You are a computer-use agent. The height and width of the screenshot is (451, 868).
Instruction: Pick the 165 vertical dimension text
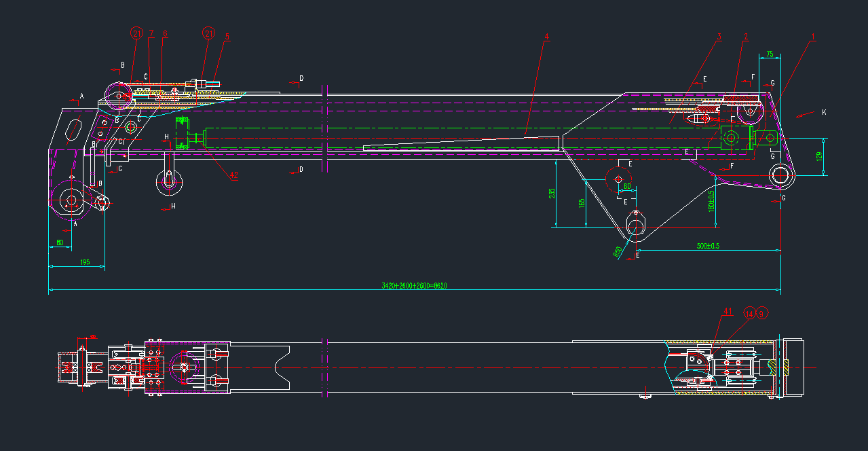click(582, 203)
